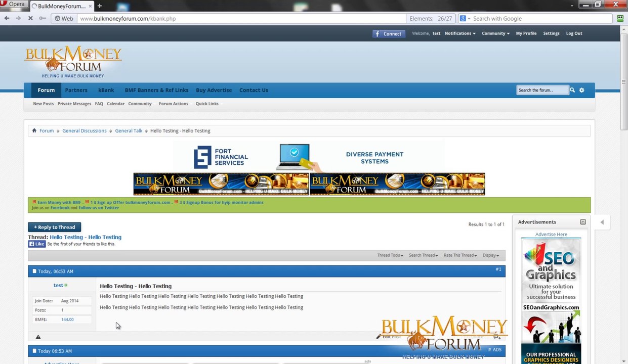Image resolution: width=628 pixels, height=364 pixels.
Task: Click the Web badge in address bar
Action: click(64, 18)
